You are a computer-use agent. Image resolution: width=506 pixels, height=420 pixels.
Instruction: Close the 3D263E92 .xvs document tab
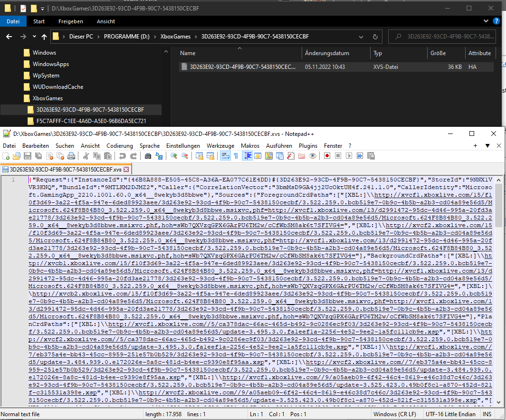[126, 169]
